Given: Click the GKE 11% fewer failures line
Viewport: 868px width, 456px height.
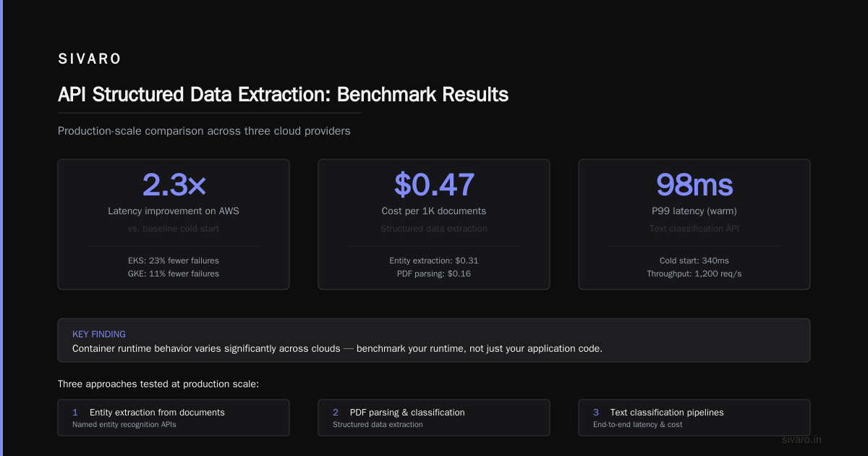Looking at the screenshot, I should [x=174, y=274].
